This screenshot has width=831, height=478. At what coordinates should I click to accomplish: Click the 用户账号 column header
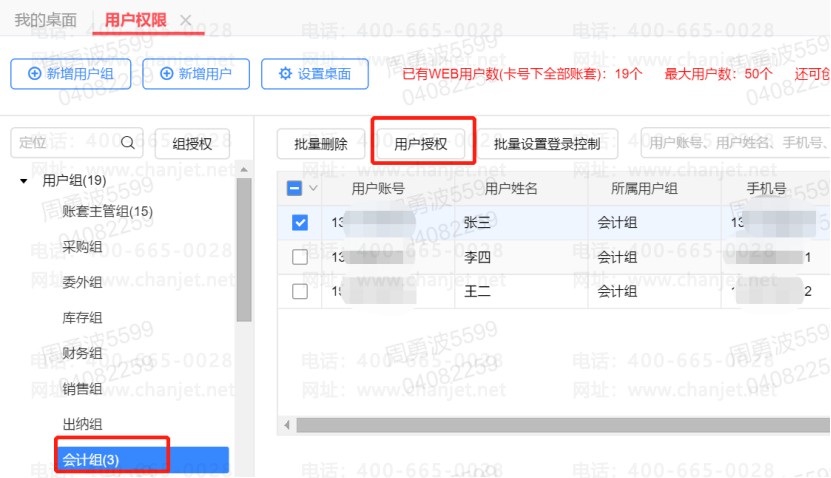[378, 189]
